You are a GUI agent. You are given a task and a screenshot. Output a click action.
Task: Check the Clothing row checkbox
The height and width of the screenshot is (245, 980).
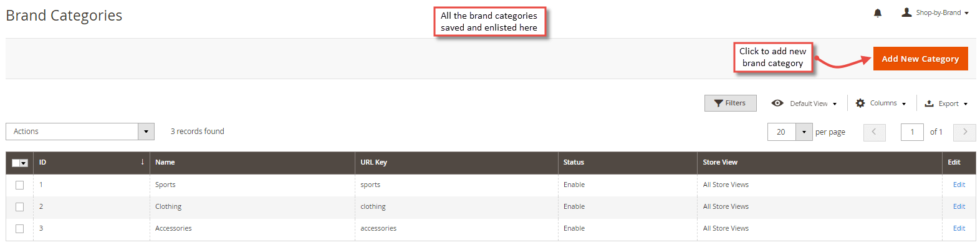pos(19,207)
